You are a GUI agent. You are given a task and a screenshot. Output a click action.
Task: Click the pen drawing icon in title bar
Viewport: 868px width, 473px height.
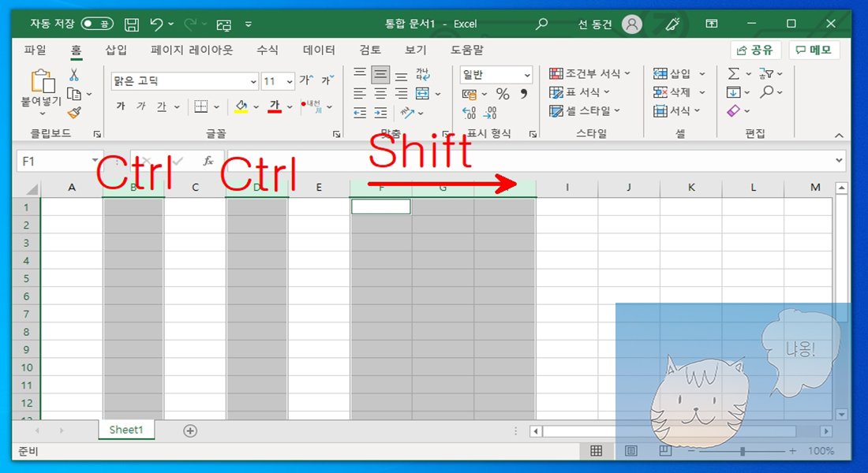point(672,24)
